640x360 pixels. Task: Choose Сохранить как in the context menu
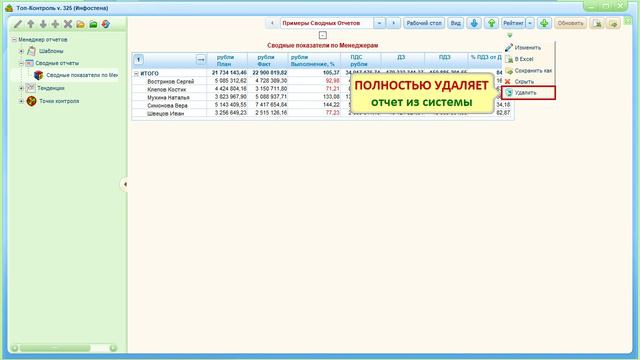(528, 71)
